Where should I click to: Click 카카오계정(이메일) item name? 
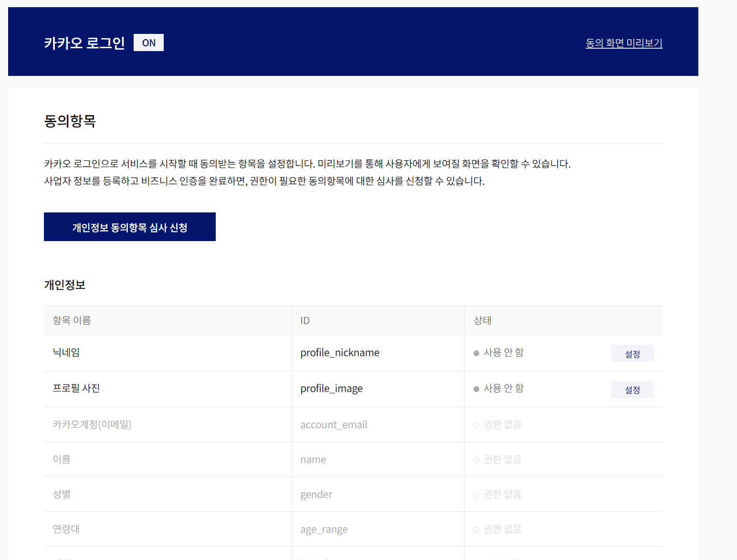(92, 424)
